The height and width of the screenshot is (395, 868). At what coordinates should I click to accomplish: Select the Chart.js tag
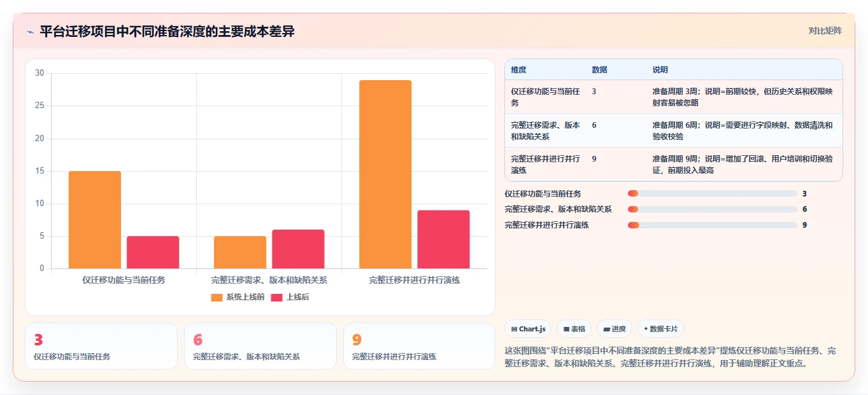[528, 329]
